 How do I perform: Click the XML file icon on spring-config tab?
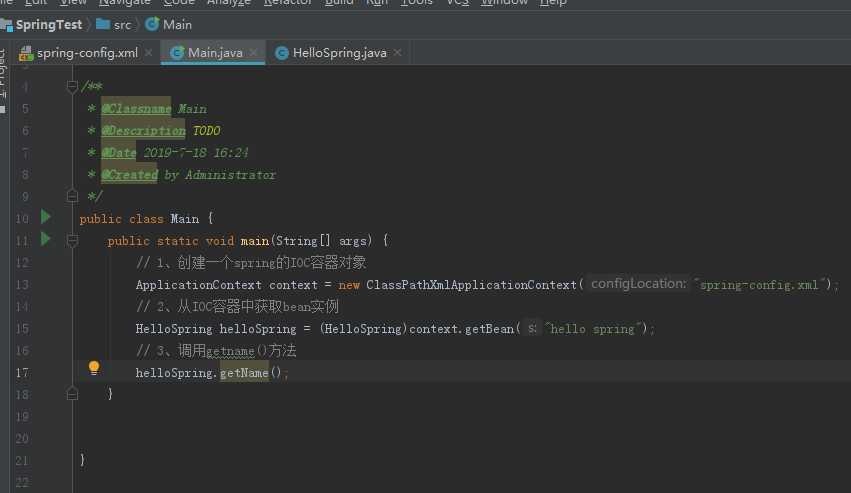26,53
